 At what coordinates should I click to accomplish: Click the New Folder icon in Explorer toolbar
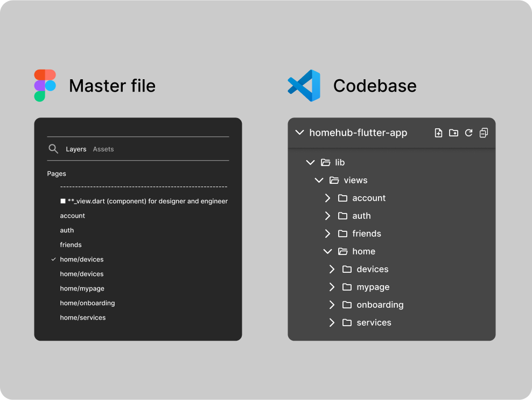point(453,133)
